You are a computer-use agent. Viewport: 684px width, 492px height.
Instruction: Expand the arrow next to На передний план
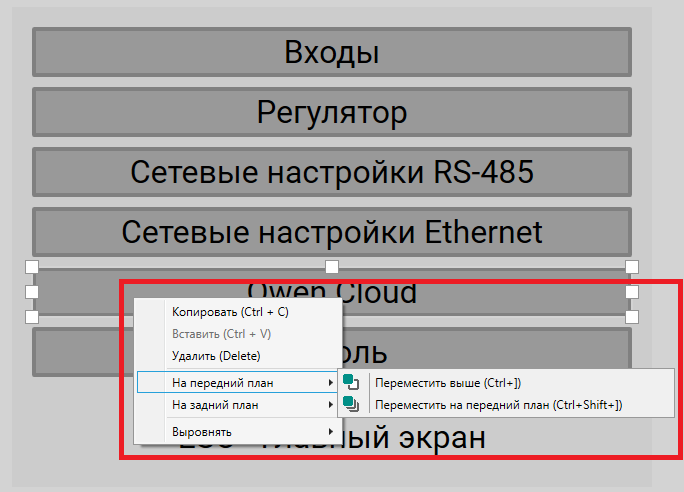(x=331, y=382)
